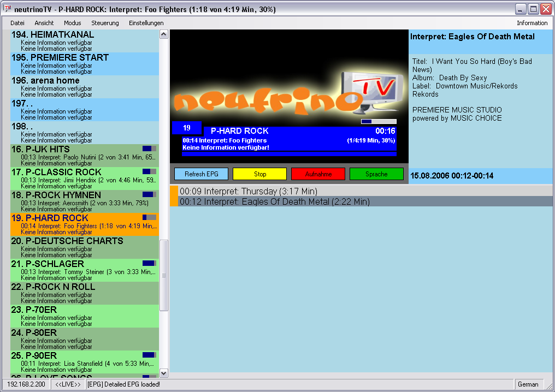
Task: Select channel 196. arena home
Action: point(85,87)
